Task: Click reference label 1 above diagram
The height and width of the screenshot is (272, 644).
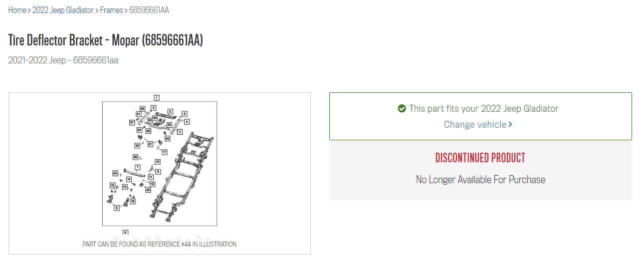Action: [157, 97]
